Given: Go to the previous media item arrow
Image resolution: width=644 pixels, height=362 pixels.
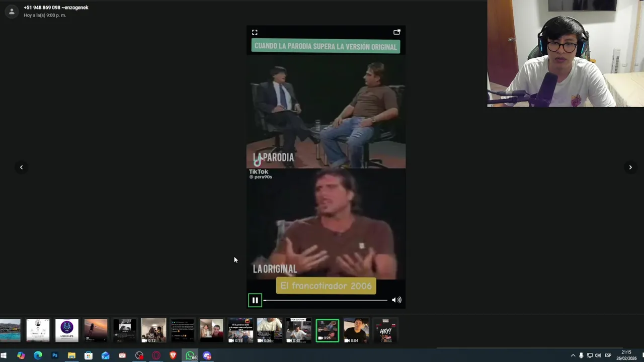Looking at the screenshot, I should click(21, 167).
